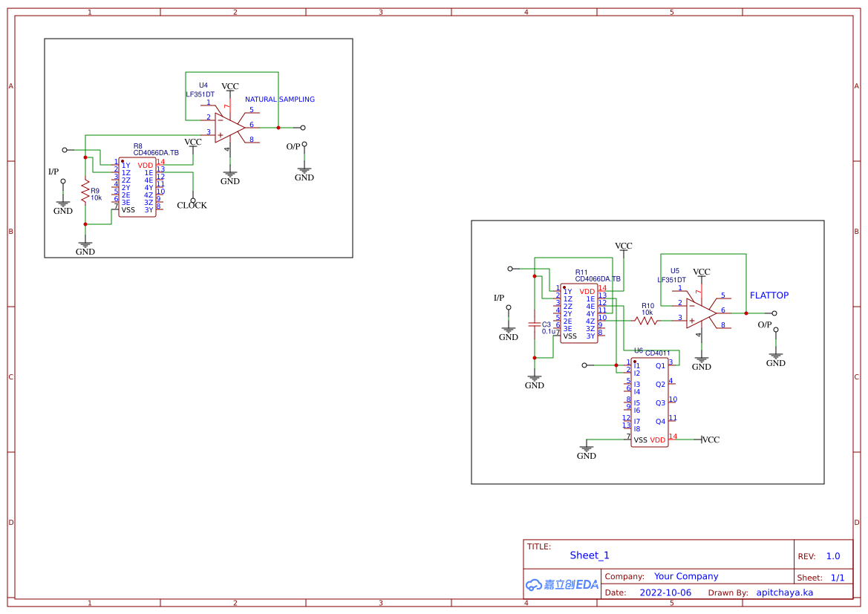Select the R10 10k resistor symbol
This screenshot has width=868, height=614.
[x=646, y=321]
